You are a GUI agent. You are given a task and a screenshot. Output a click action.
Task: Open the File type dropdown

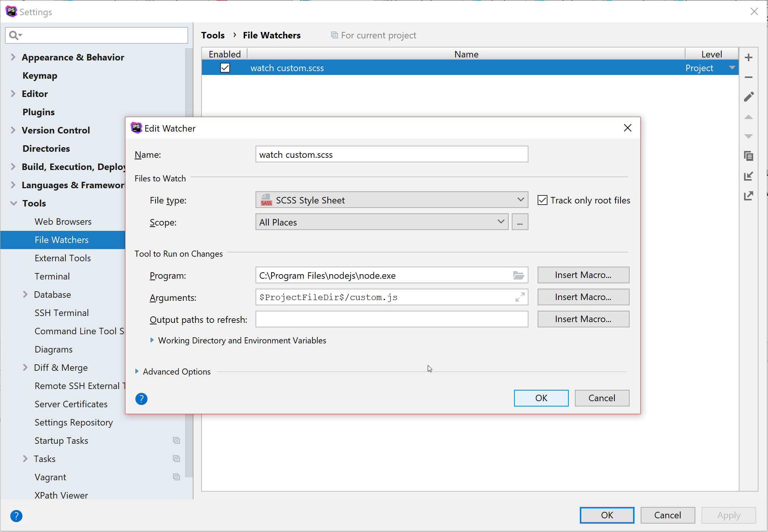pos(392,200)
